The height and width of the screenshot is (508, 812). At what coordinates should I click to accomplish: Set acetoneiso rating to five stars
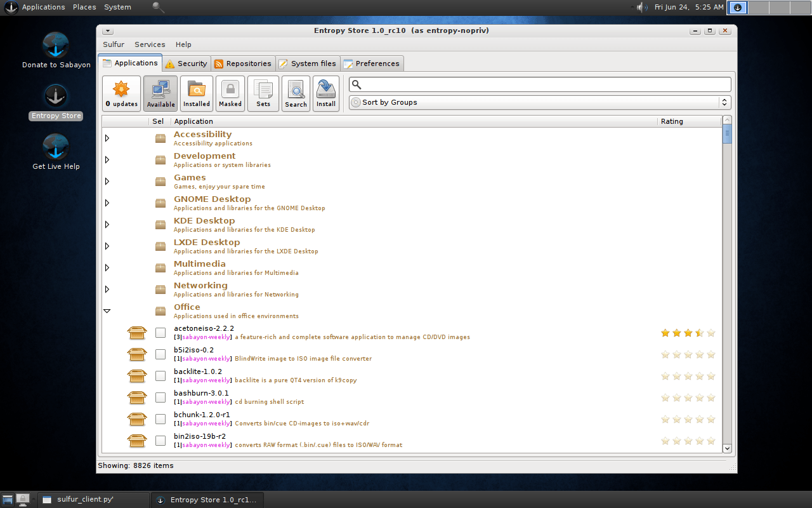click(710, 333)
